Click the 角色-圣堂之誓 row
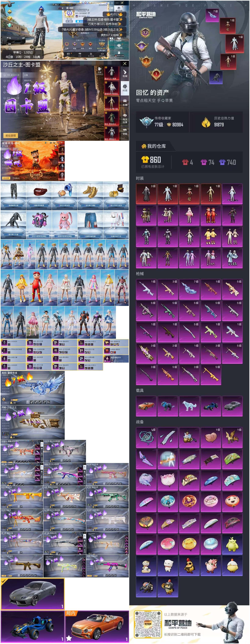 [x=13, y=359]
